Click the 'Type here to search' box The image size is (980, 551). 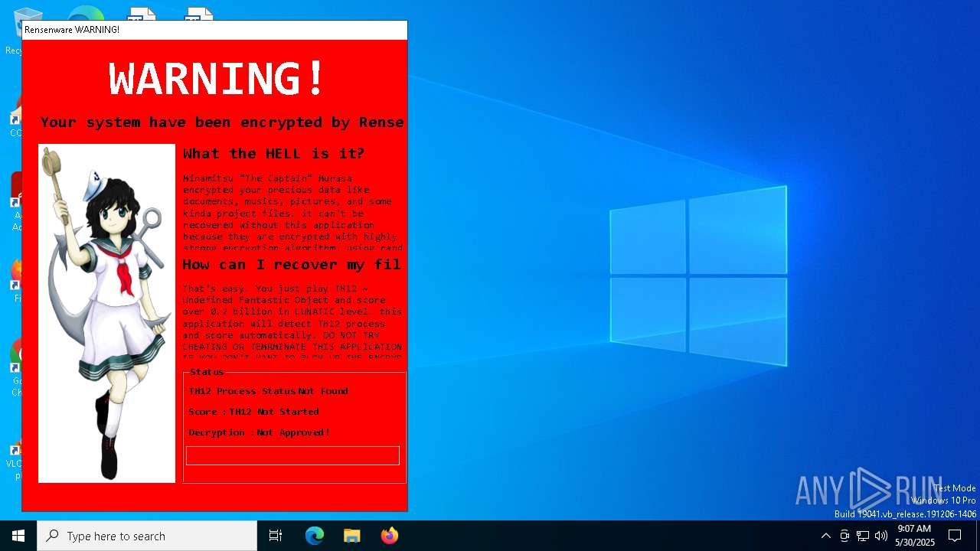[x=147, y=536]
